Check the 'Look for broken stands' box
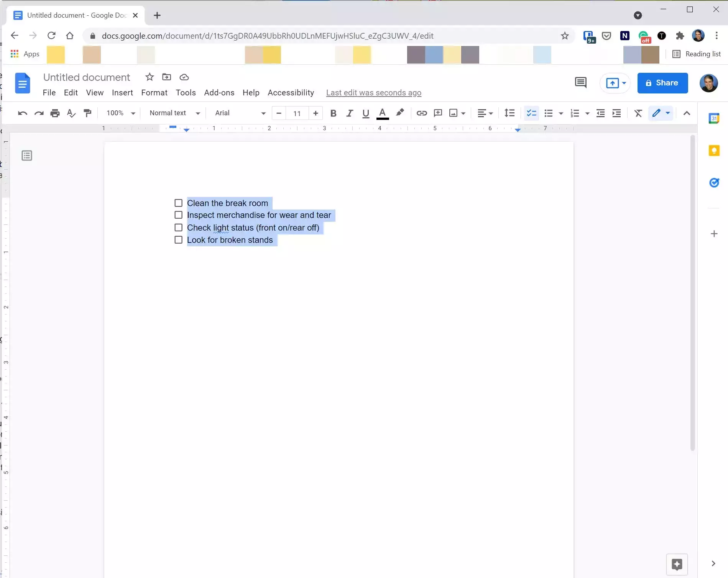 [178, 240]
